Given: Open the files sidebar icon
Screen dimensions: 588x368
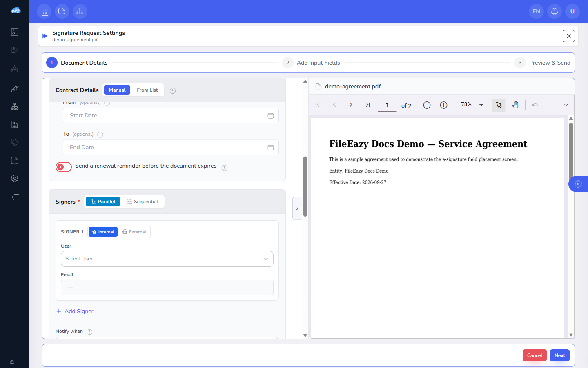Looking at the screenshot, I should pos(15,160).
